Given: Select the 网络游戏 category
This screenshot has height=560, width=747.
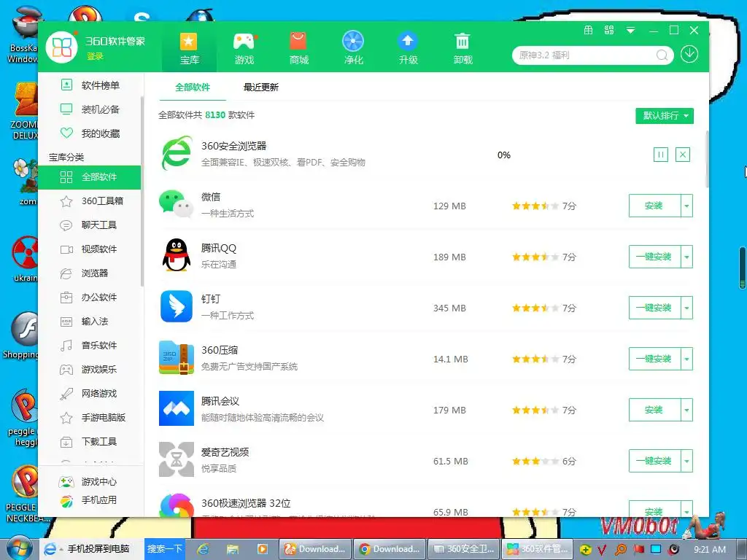Looking at the screenshot, I should point(90,393).
